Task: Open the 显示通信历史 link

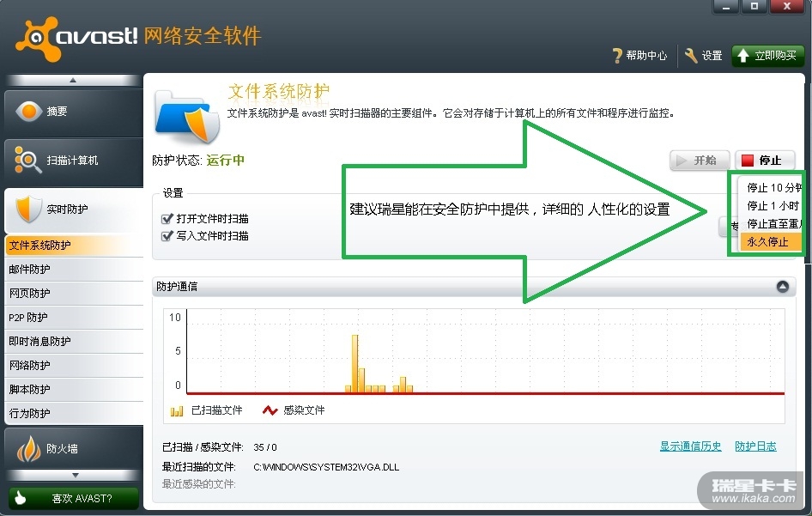Action: [690, 446]
